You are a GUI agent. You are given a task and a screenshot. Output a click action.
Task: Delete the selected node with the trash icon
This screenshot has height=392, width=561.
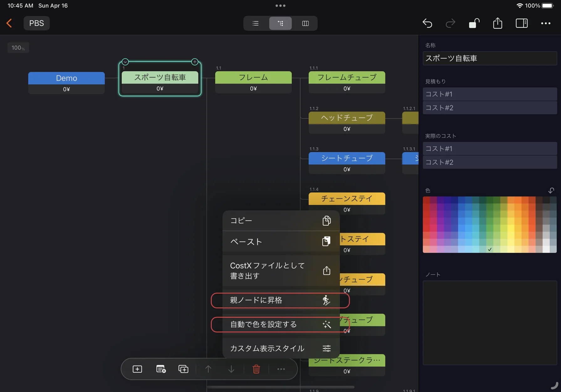(x=256, y=369)
